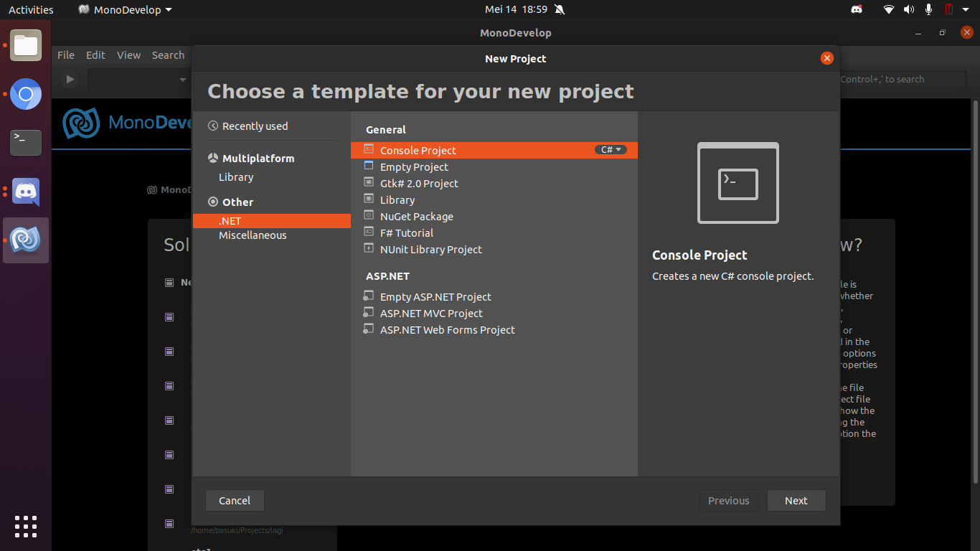Open the Edit menu in MonoDevelop
The image size is (980, 551).
pos(95,55)
